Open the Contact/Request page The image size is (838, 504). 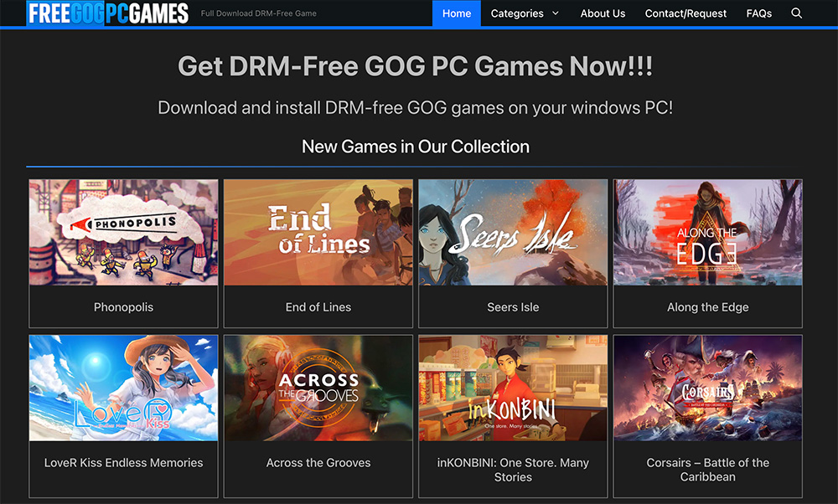[x=685, y=13]
